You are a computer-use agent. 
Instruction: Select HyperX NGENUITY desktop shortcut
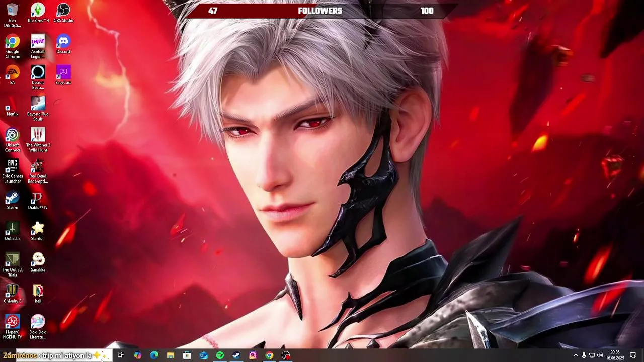(13, 327)
